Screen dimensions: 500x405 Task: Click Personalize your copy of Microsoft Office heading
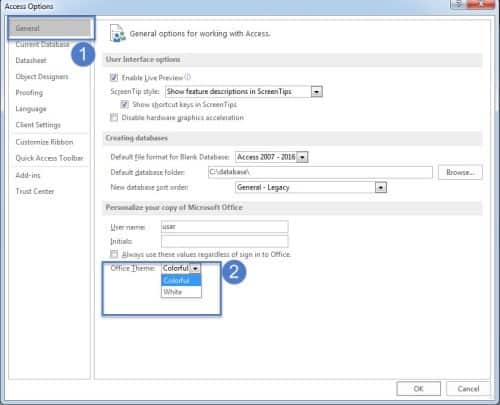coord(174,207)
